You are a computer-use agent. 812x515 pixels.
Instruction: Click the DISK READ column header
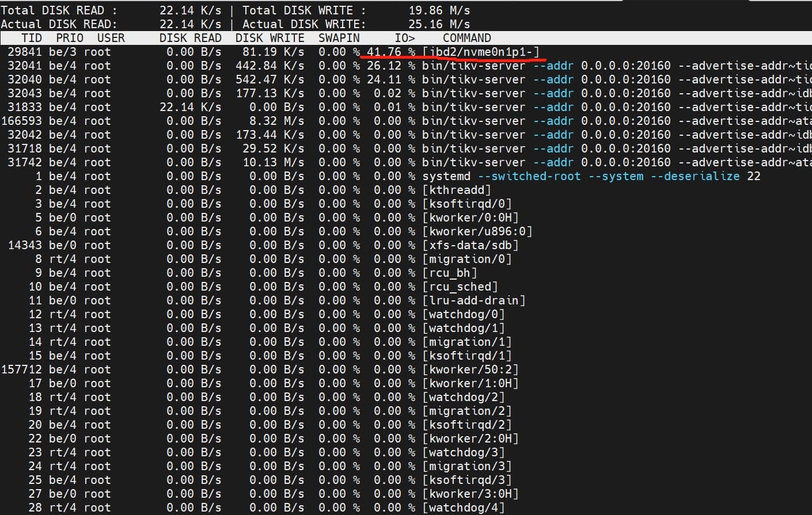[x=191, y=38]
